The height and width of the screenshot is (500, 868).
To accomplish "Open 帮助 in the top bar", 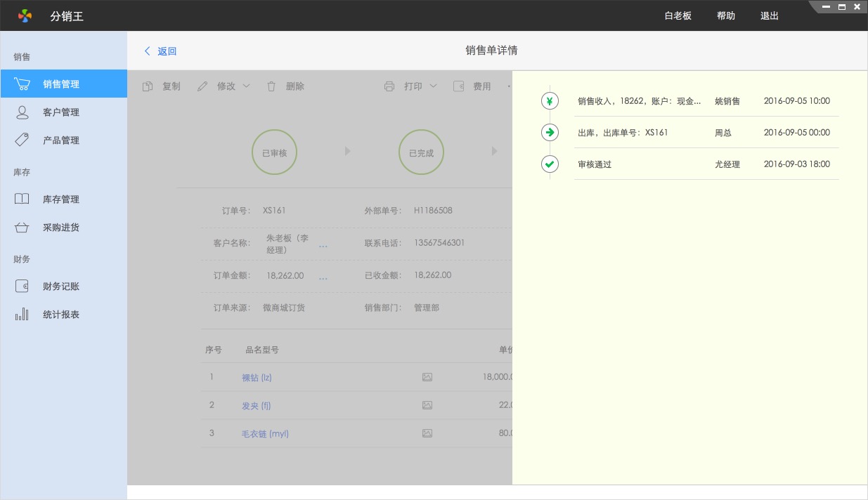I will [x=726, y=15].
